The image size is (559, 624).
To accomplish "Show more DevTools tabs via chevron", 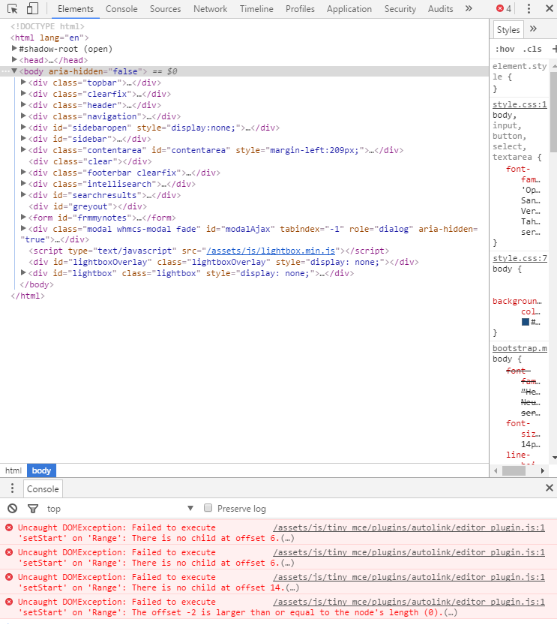I will 469,8.
